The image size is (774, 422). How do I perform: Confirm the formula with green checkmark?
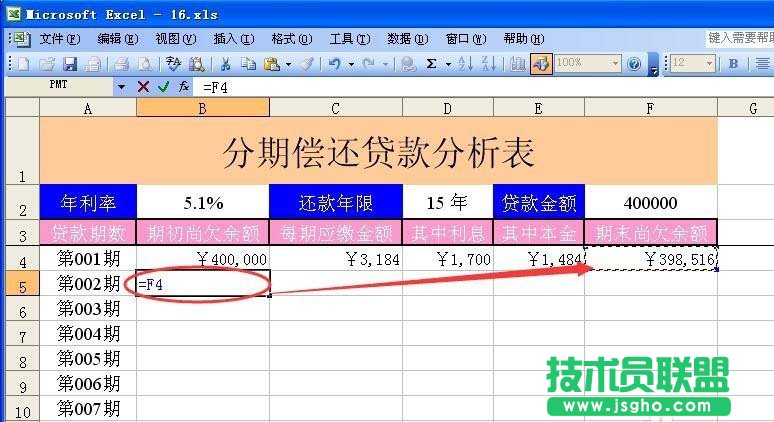click(163, 87)
